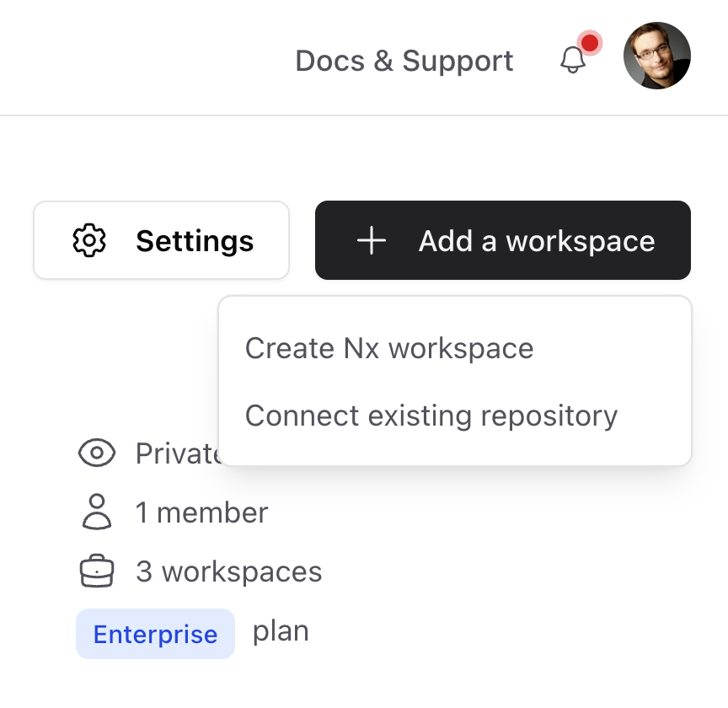Open Docs & Support

point(404,60)
